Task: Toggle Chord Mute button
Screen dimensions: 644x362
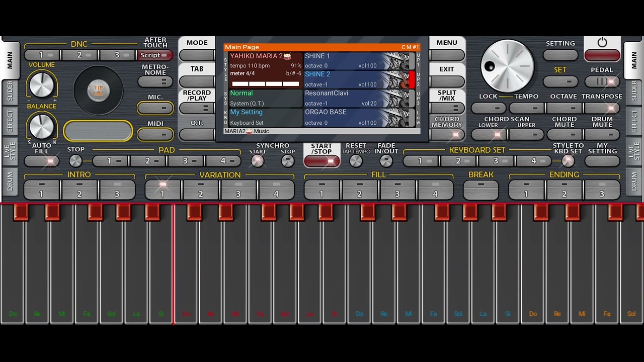Action: click(x=564, y=134)
